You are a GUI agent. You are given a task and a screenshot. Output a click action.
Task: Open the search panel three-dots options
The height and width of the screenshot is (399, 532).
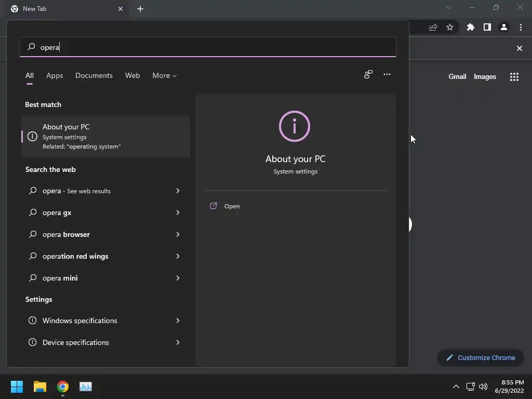coord(387,74)
